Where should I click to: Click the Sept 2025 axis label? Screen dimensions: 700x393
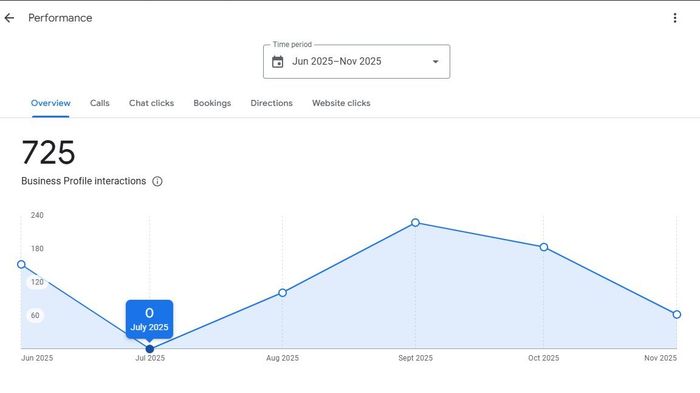(x=415, y=358)
